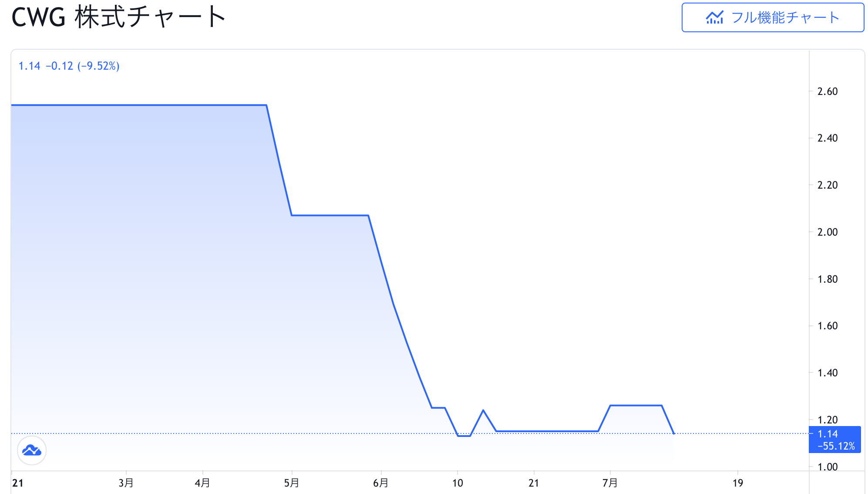The image size is (868, 494).
Task: Open the フル機能チャート full chart button
Action: pyautogui.click(x=773, y=17)
